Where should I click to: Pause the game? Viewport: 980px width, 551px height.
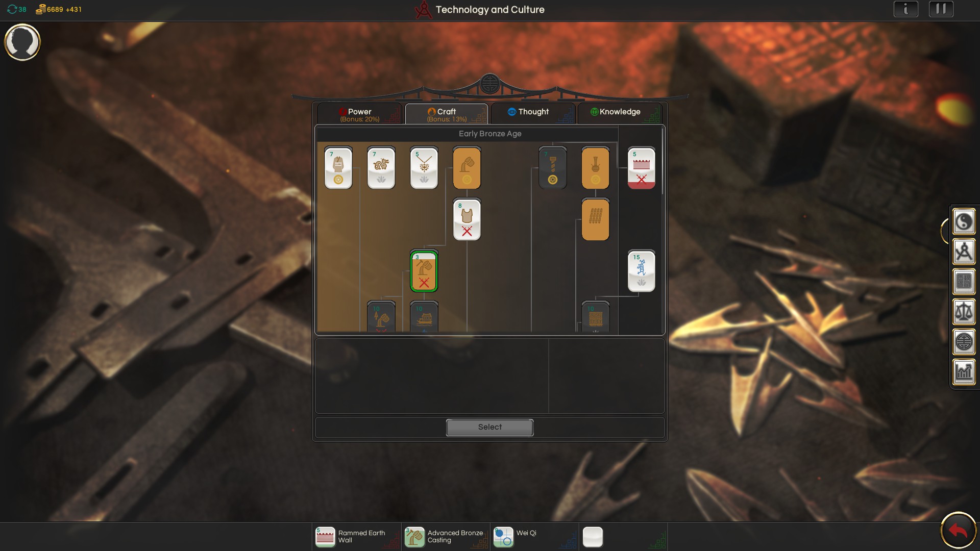(941, 9)
